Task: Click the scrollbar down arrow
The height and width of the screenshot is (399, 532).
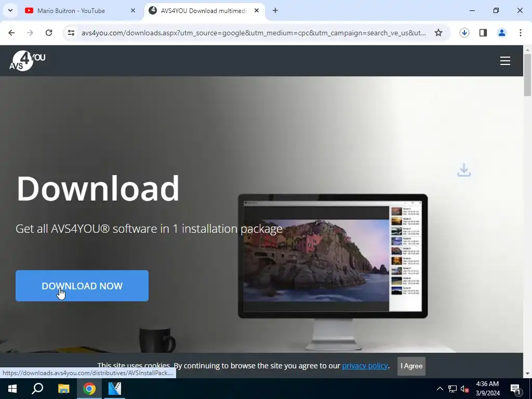Action: pos(527,374)
